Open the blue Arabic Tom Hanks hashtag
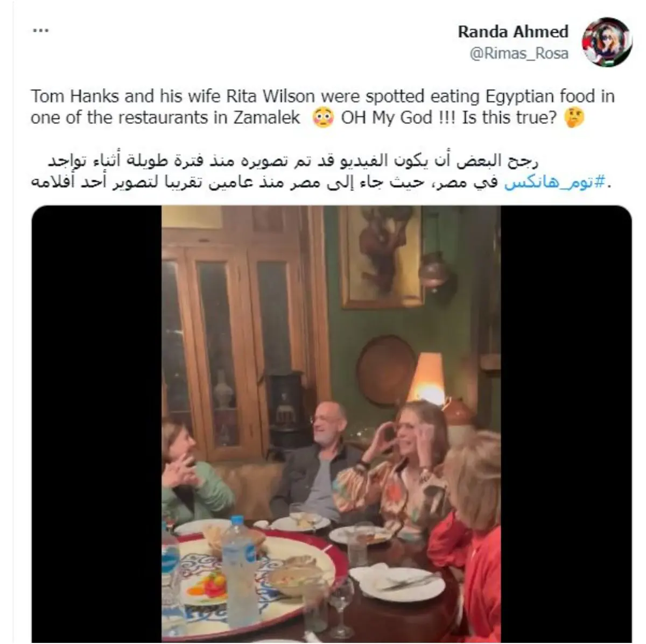This screenshot has width=646, height=644. click(554, 183)
